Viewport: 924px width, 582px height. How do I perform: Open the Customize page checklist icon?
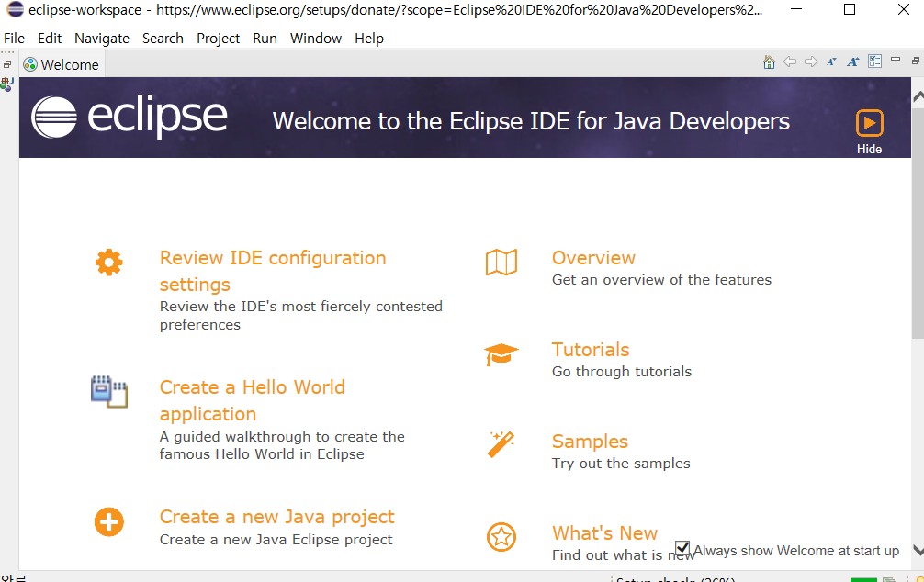click(874, 62)
